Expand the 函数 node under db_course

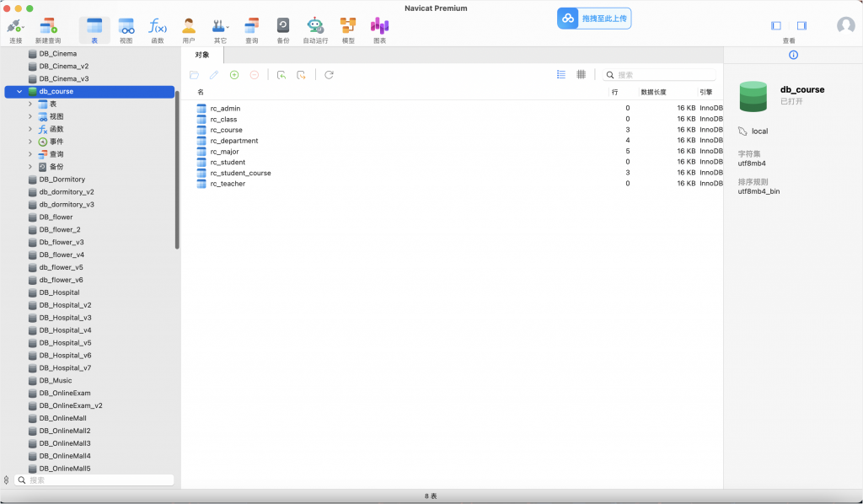tap(30, 129)
